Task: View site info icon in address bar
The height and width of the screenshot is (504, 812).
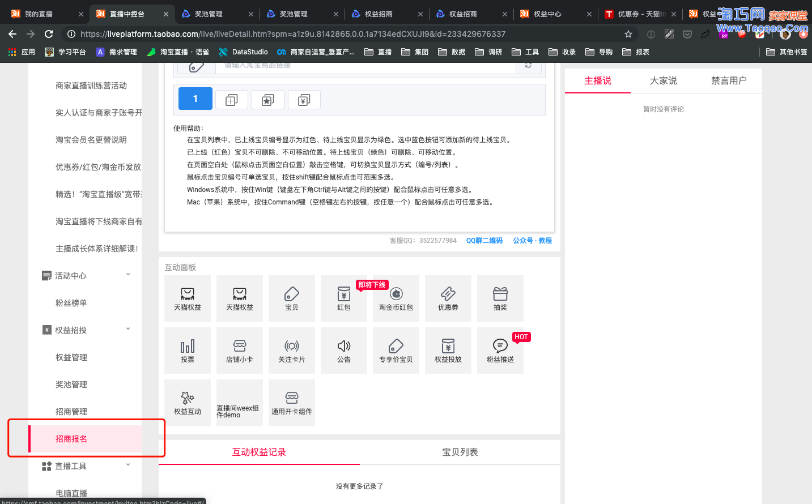Action: click(71, 34)
